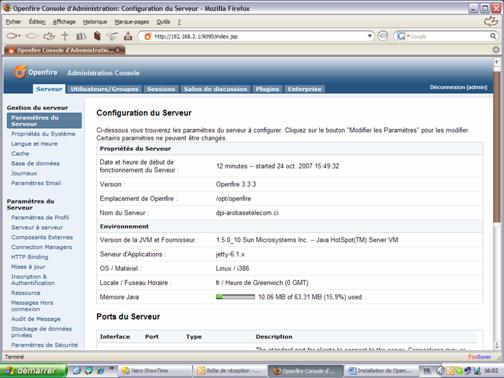Image resolution: width=504 pixels, height=378 pixels.
Task: Click the magnifier search icon in search box
Action: (493, 36)
